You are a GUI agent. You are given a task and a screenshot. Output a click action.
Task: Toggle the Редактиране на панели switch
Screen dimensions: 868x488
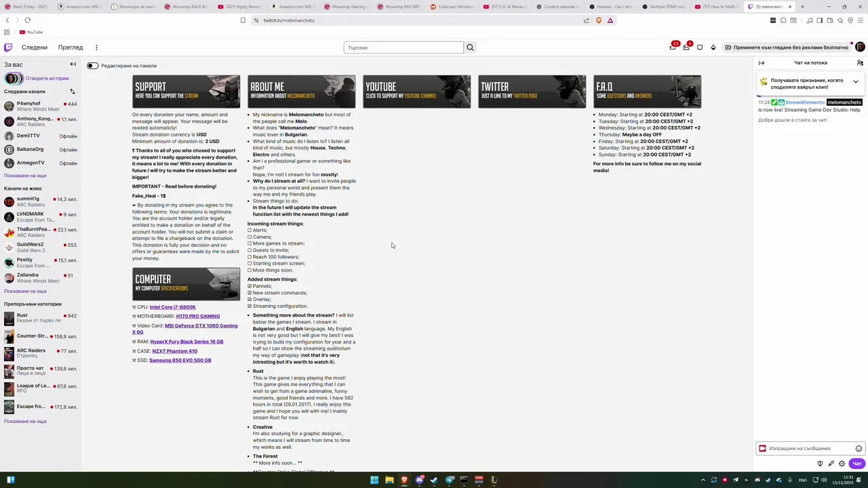click(x=92, y=66)
